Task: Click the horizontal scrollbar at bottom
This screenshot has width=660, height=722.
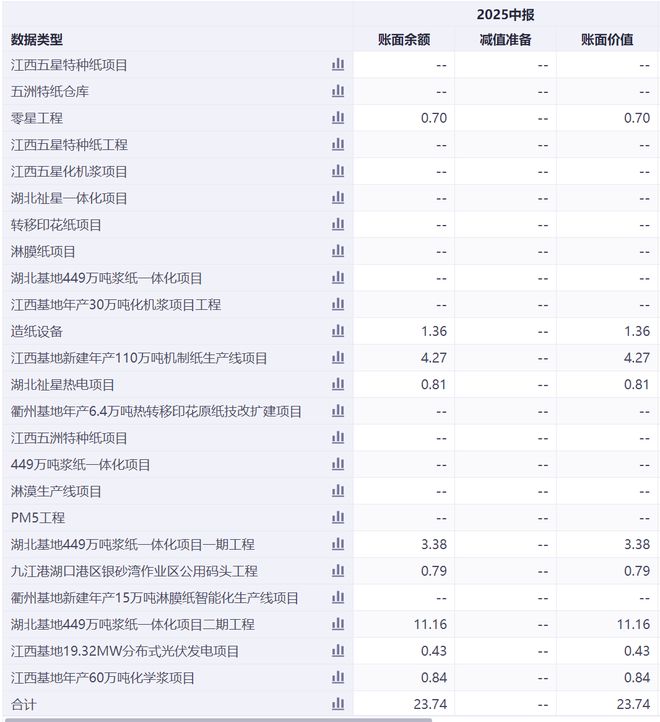Action: pos(219,720)
